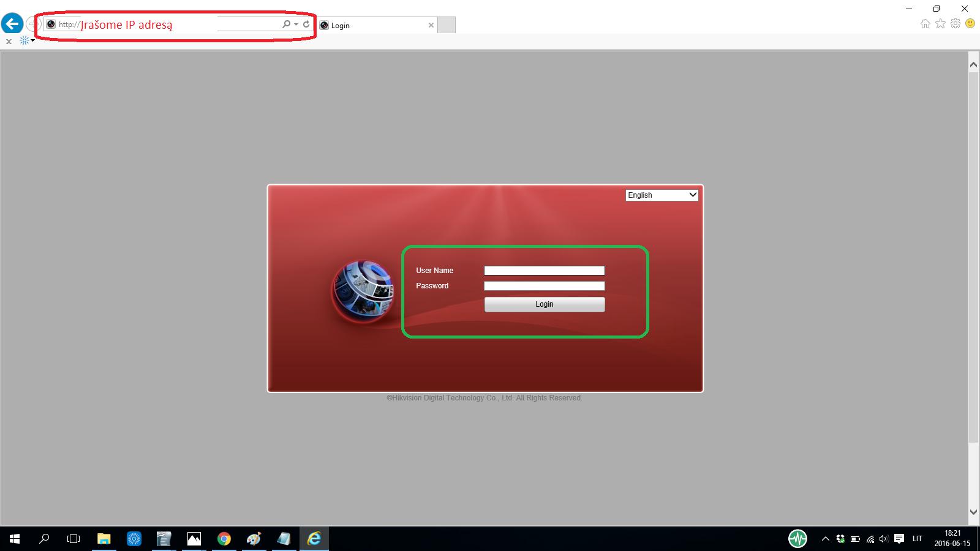The width and height of the screenshot is (980, 551).
Task: Expand the sunburst toolbar dropdown arrow
Action: pos(32,41)
